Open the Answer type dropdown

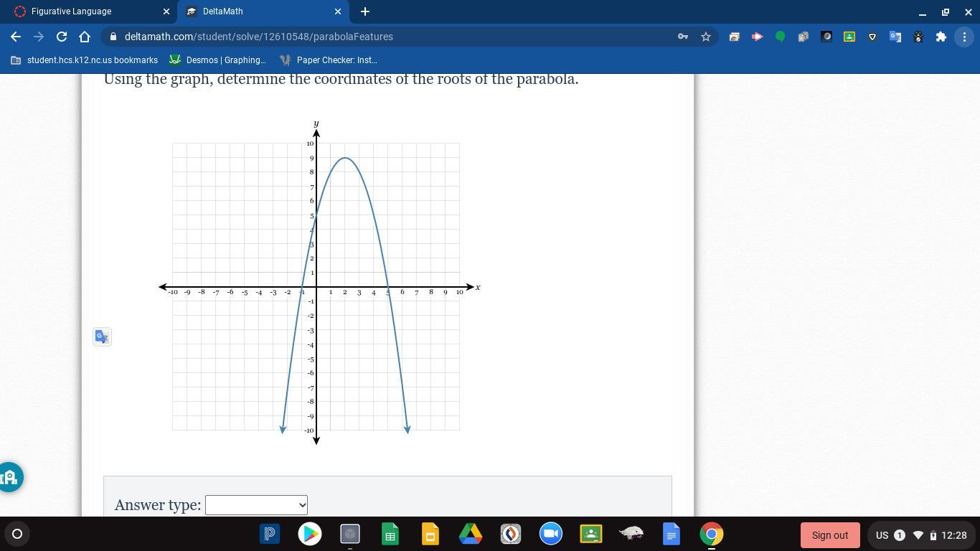256,505
